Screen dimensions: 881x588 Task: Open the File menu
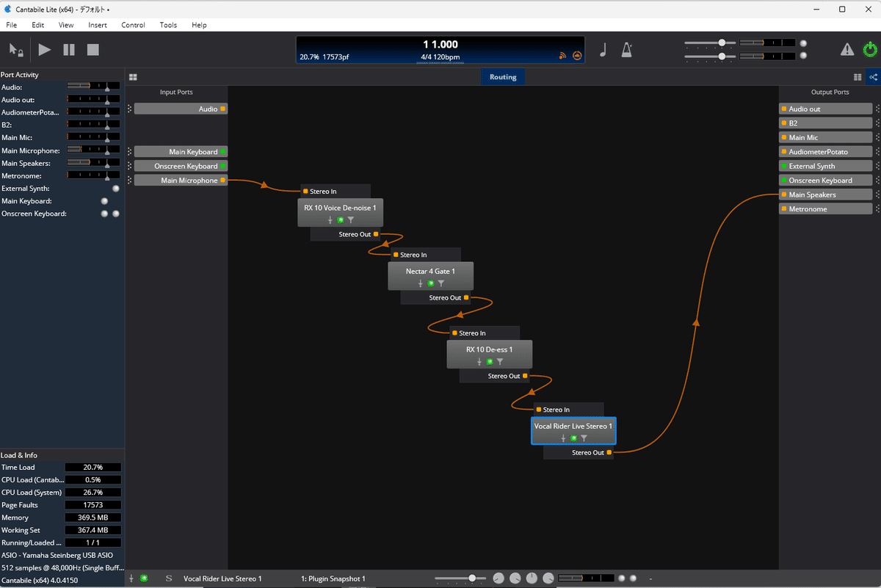[11, 25]
